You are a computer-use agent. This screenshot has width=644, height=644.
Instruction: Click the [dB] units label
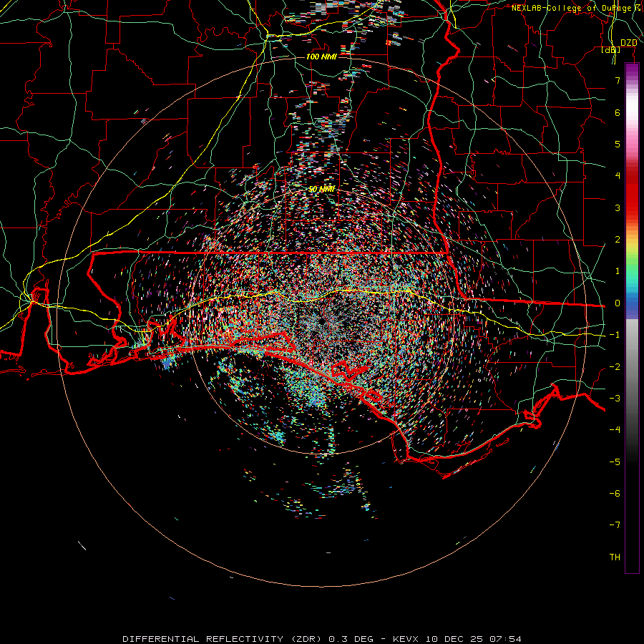pos(610,50)
